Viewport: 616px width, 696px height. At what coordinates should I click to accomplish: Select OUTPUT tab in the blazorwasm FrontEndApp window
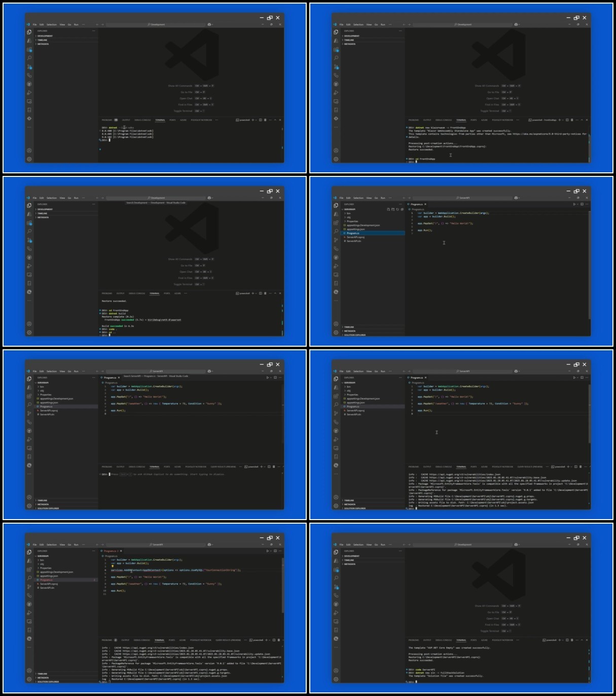point(427,120)
